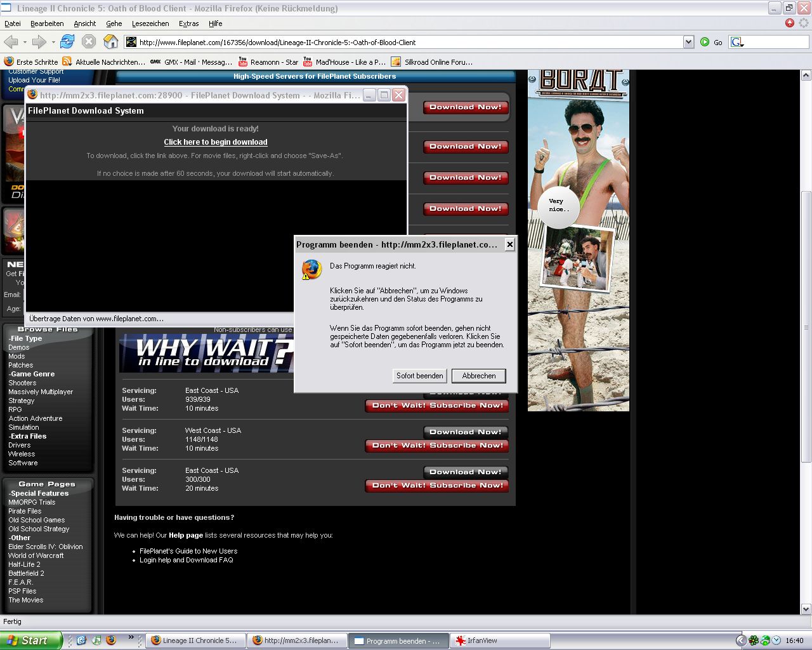Screen dimensions: 812x650
Task: Click the Firefox reload page icon
Action: pos(67,42)
